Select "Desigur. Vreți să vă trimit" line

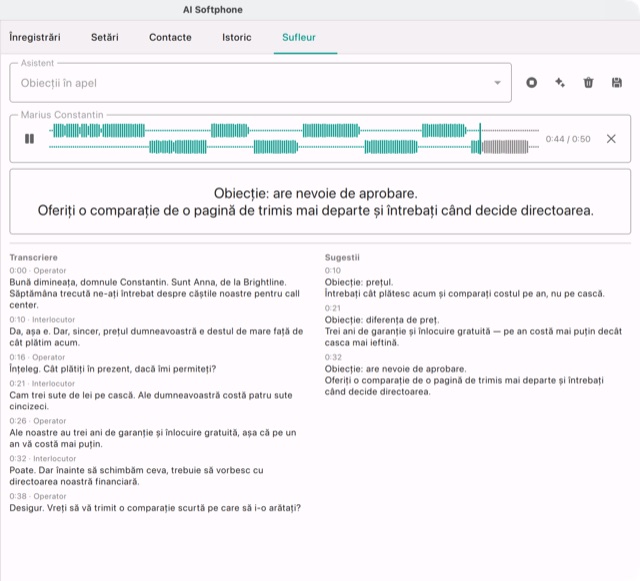point(155,508)
